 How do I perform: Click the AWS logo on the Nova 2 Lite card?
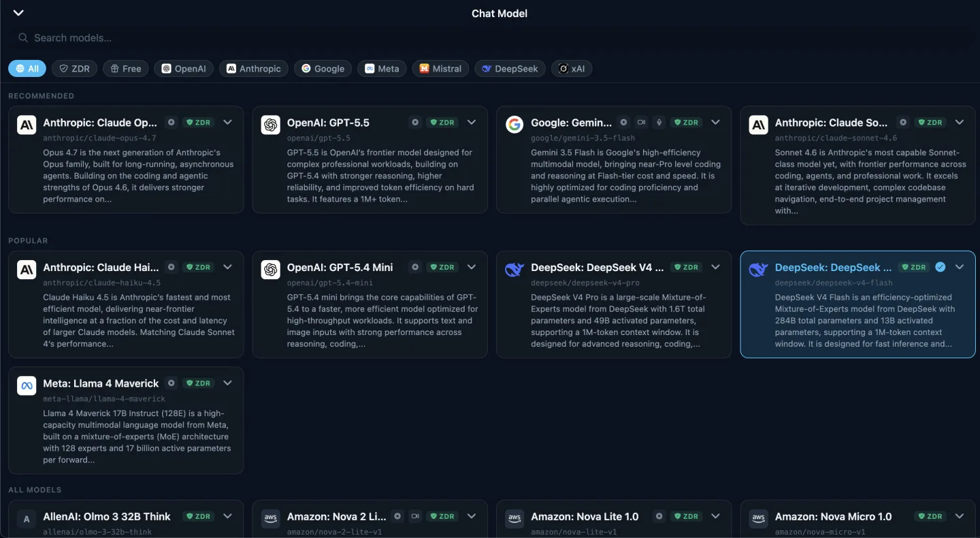(270, 519)
